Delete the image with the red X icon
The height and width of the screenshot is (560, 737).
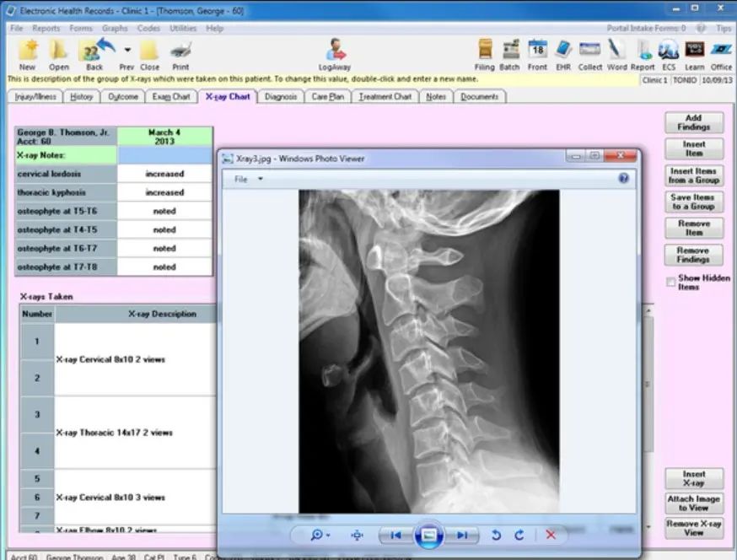point(551,535)
